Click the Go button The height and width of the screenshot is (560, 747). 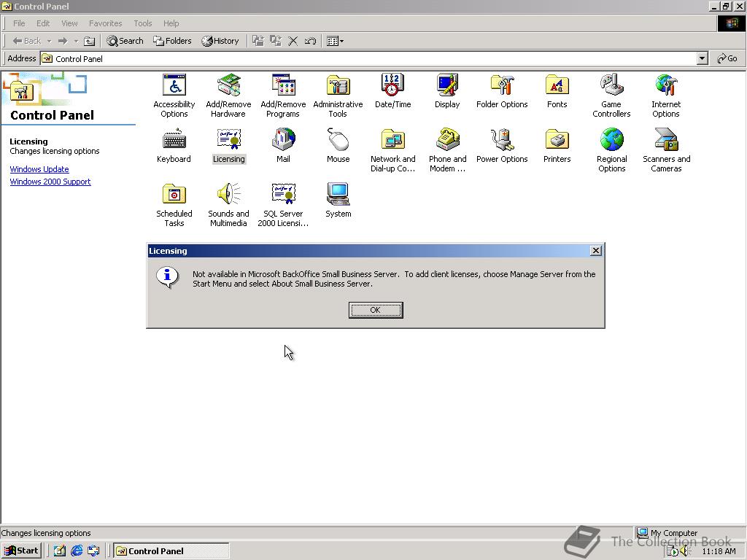click(x=727, y=58)
